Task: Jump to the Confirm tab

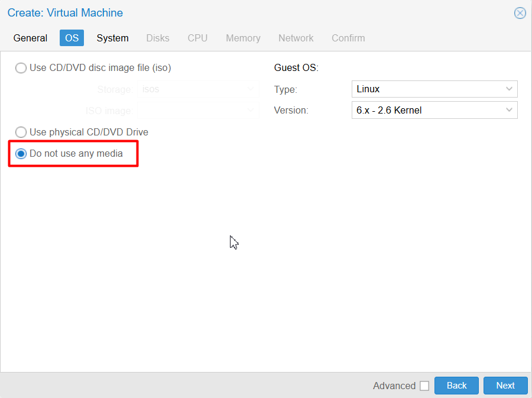Action: pos(348,38)
